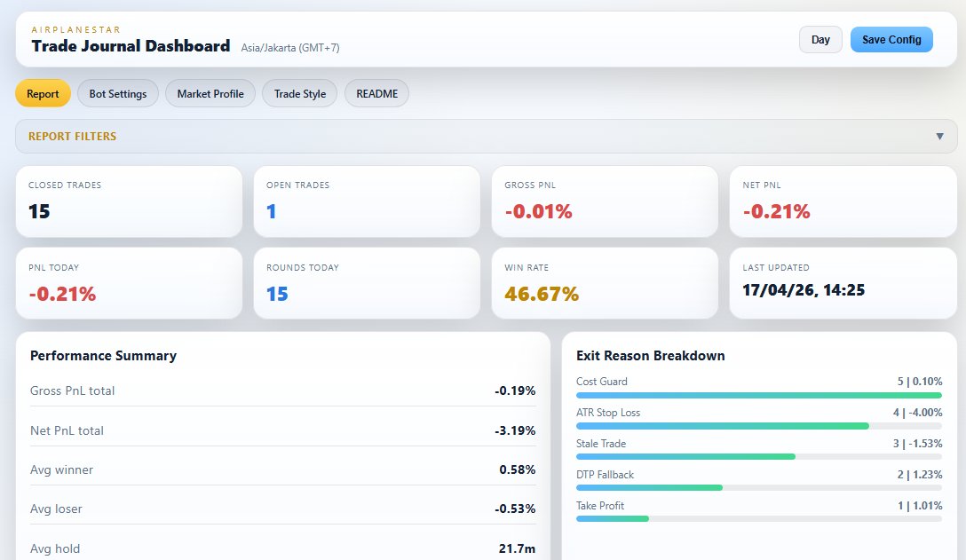Viewport: 966px width, 560px height.
Task: Click the DTP Fallback value 2 | 1.23%
Action: [919, 475]
